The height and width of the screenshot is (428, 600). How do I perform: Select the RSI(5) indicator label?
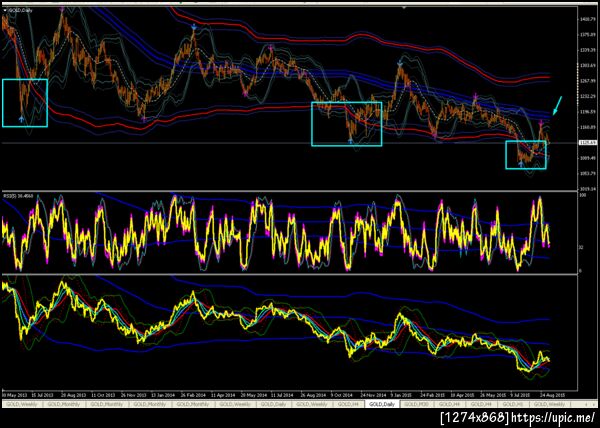(x=18, y=196)
